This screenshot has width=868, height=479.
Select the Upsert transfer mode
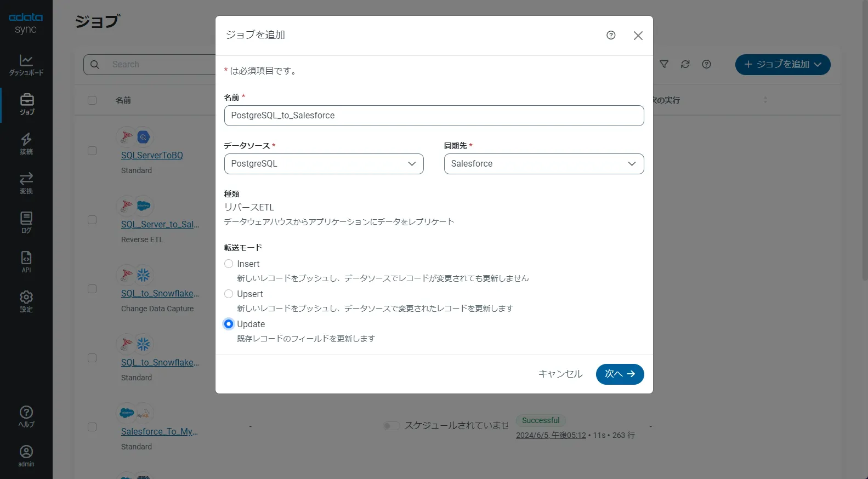coord(229,294)
